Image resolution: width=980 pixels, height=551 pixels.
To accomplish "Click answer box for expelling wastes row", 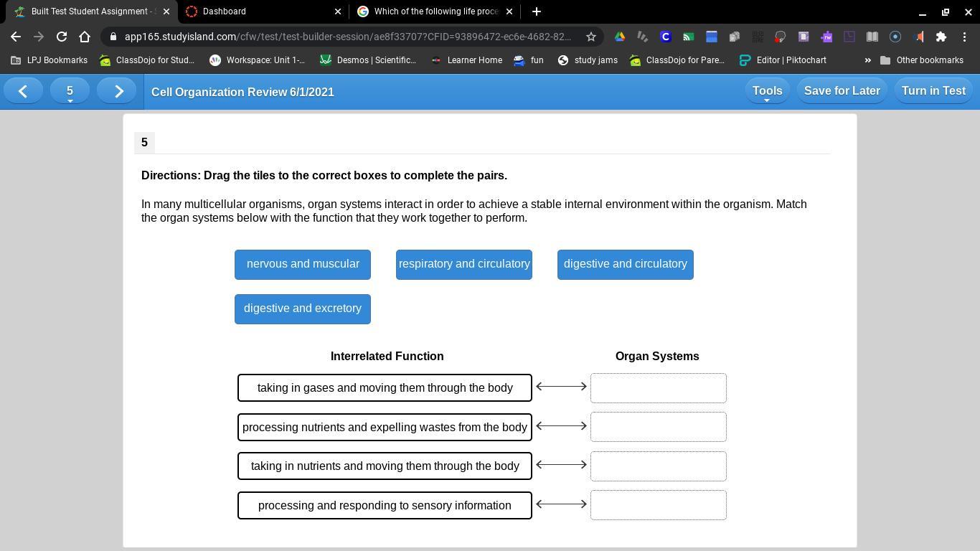I will tap(659, 427).
